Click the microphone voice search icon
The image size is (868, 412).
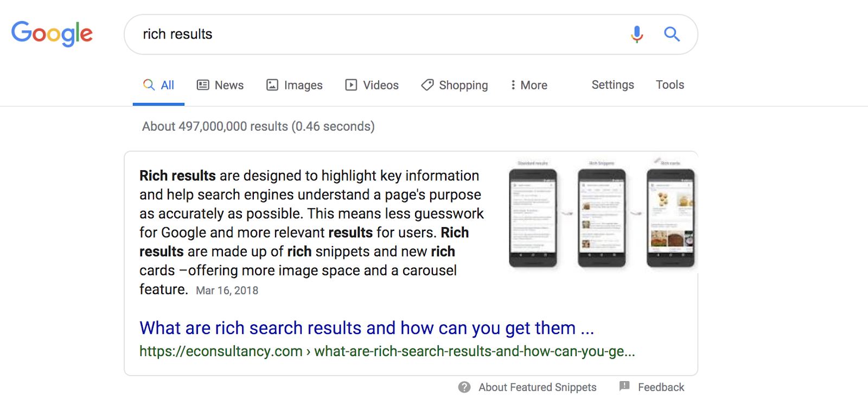[637, 34]
